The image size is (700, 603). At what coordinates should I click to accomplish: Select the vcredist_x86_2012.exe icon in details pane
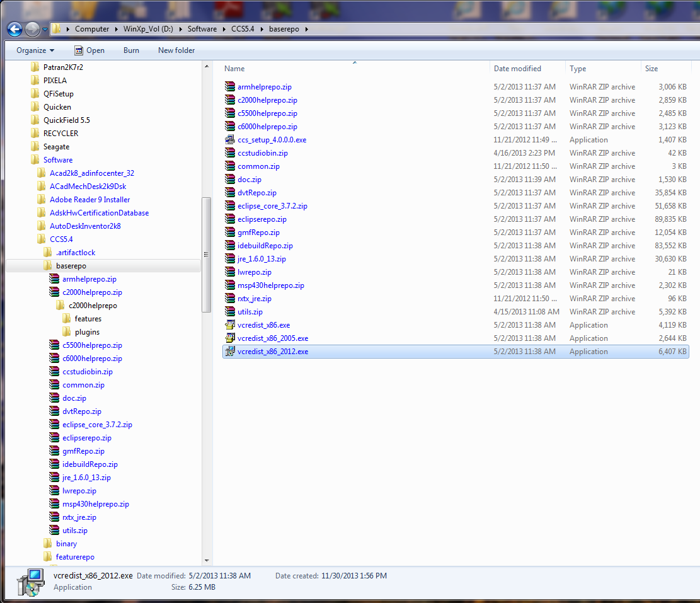click(x=229, y=351)
